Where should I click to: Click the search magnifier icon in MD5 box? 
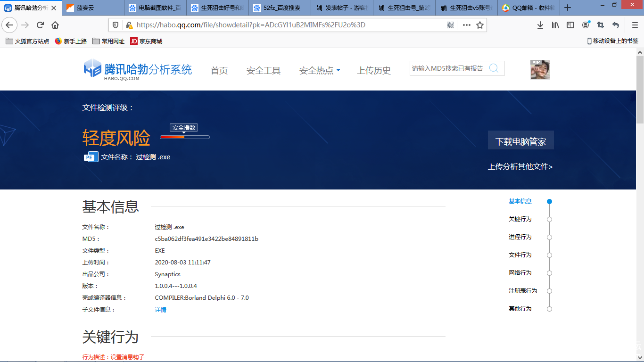494,68
